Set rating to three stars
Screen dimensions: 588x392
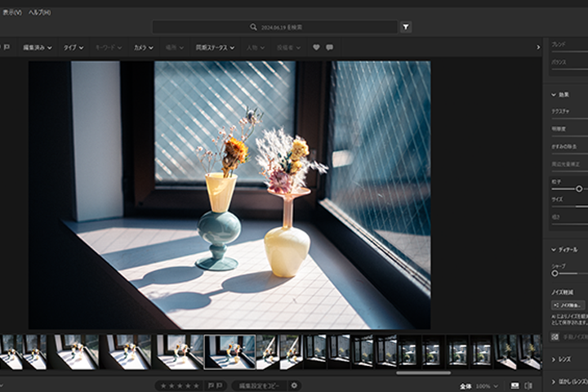[x=179, y=385]
